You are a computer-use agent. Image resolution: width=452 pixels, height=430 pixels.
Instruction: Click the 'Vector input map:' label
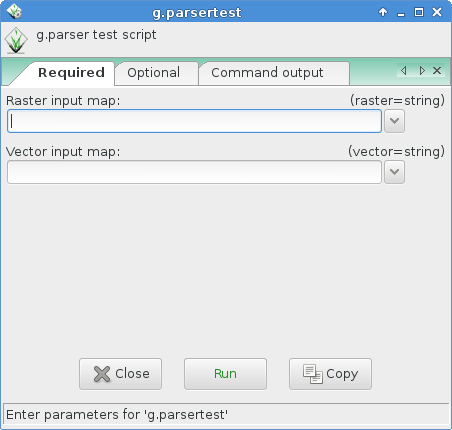pos(63,152)
